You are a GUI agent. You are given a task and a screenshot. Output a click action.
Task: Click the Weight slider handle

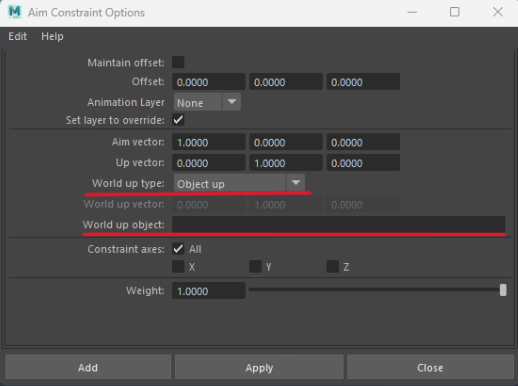503,290
